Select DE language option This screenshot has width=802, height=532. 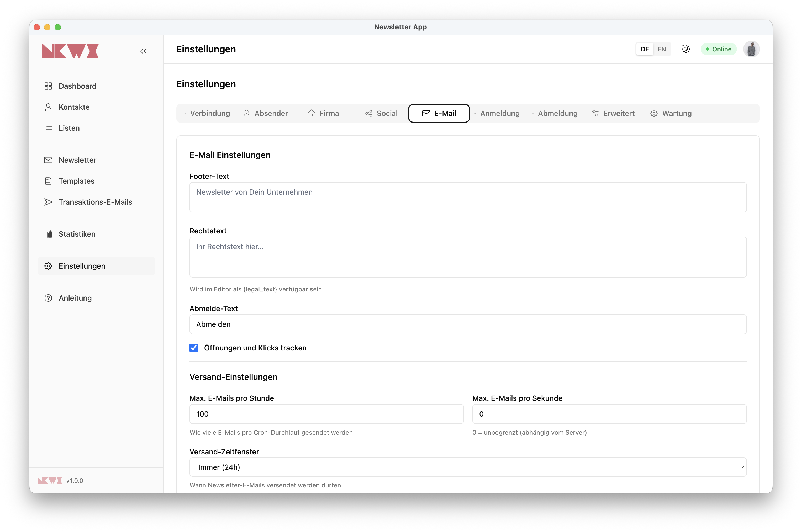coord(645,49)
